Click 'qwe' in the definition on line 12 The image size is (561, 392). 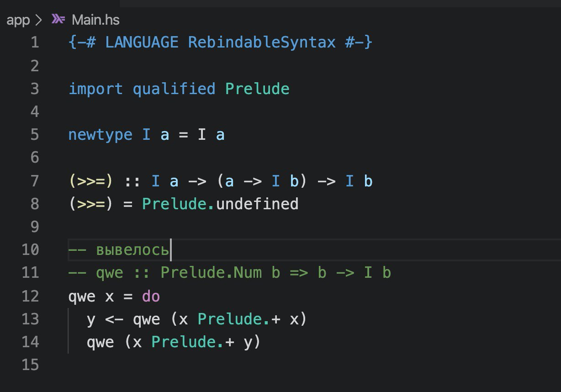[x=82, y=297]
